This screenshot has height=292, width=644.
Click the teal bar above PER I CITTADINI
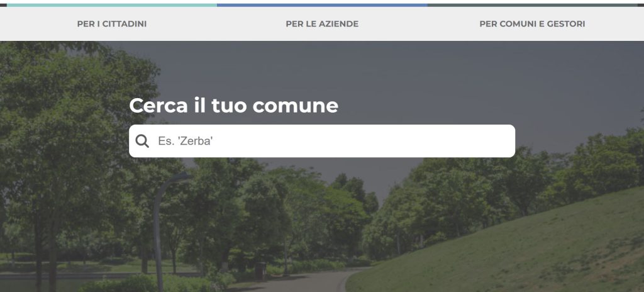[112, 5]
